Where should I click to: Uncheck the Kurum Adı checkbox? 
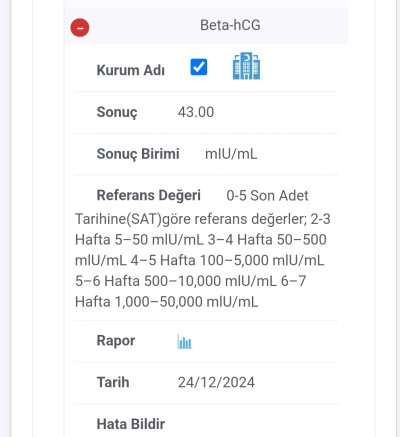[199, 67]
